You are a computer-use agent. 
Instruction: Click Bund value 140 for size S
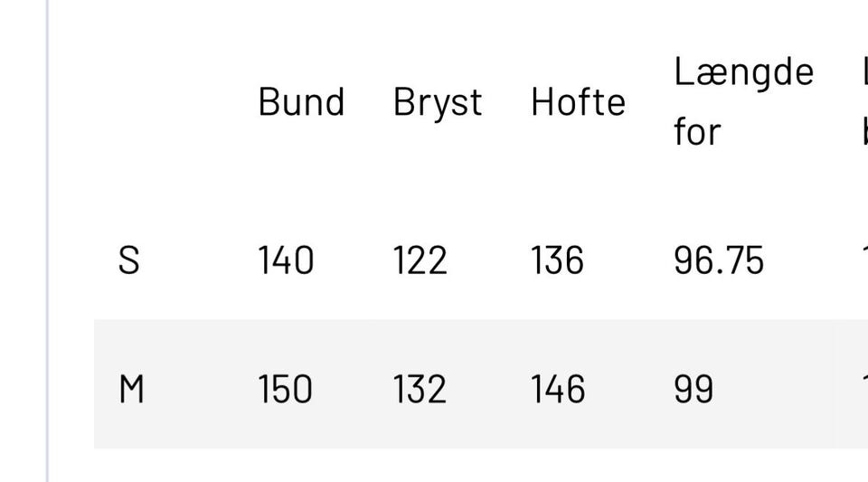click(287, 260)
